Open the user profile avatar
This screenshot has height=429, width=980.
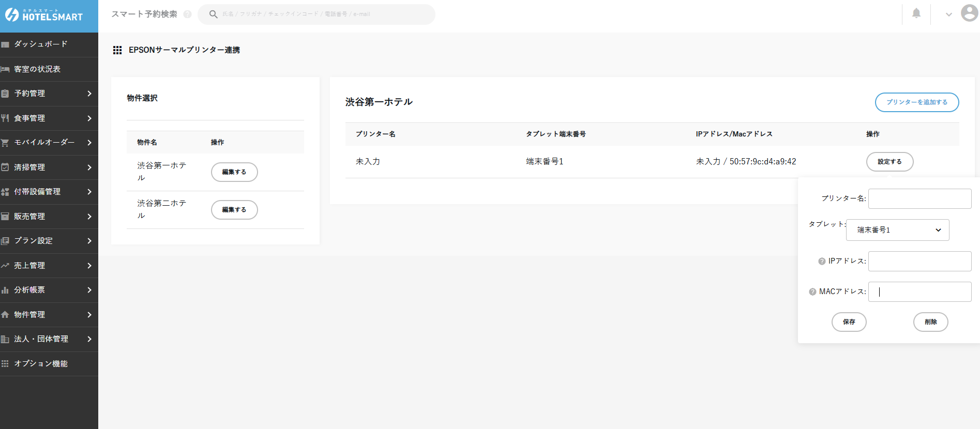click(x=969, y=13)
